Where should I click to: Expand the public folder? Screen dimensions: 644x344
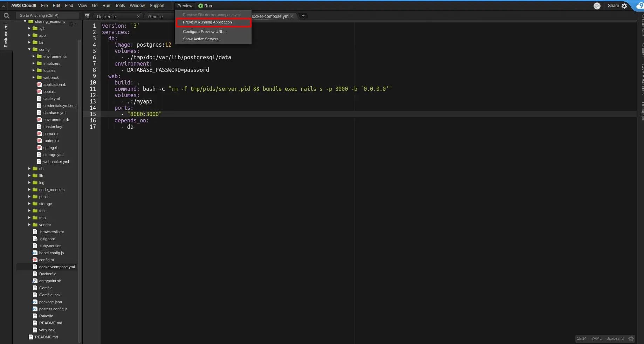[x=29, y=197]
